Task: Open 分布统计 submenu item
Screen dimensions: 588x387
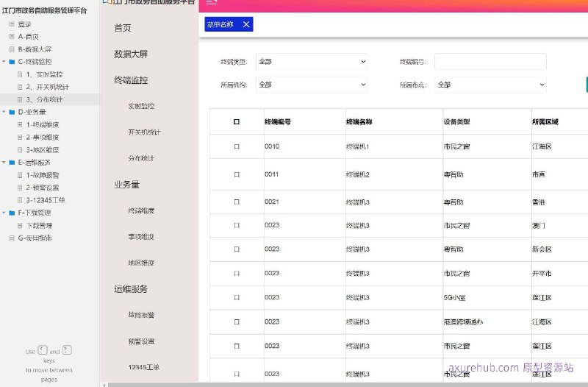Action: [141, 158]
